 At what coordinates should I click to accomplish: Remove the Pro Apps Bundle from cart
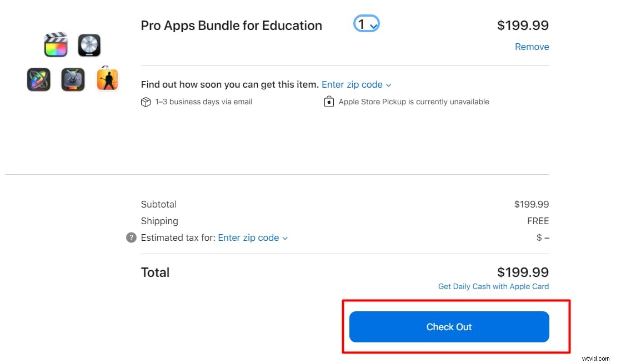(x=532, y=47)
